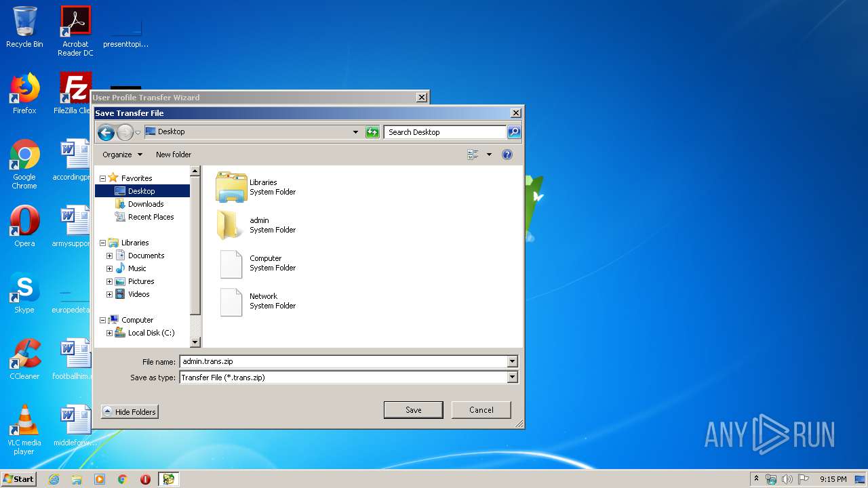Collapse the Favorites tree group

(103, 179)
